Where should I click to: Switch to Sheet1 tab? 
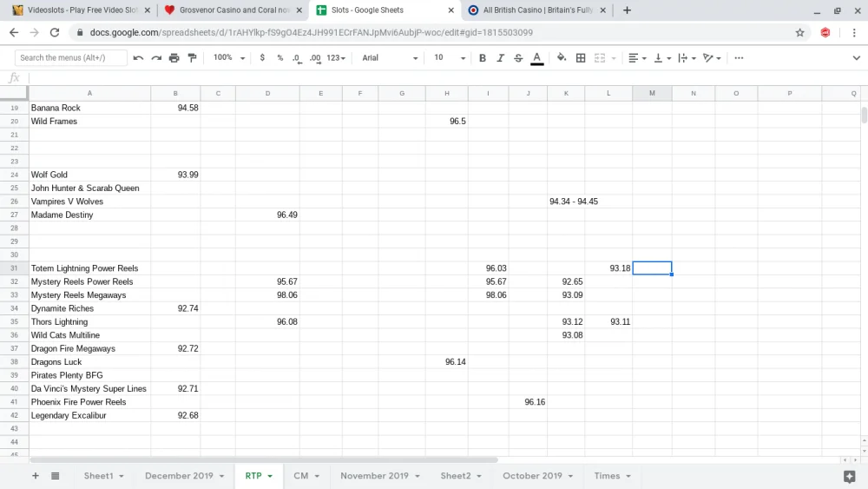[x=99, y=476]
